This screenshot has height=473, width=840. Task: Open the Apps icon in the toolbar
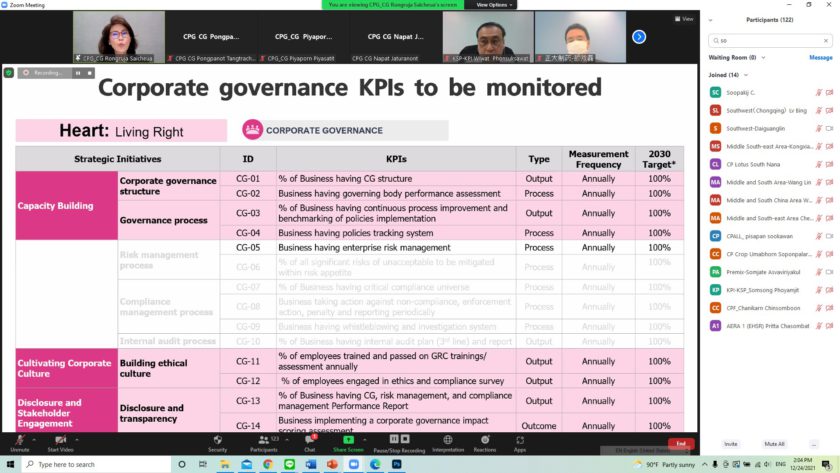519,439
